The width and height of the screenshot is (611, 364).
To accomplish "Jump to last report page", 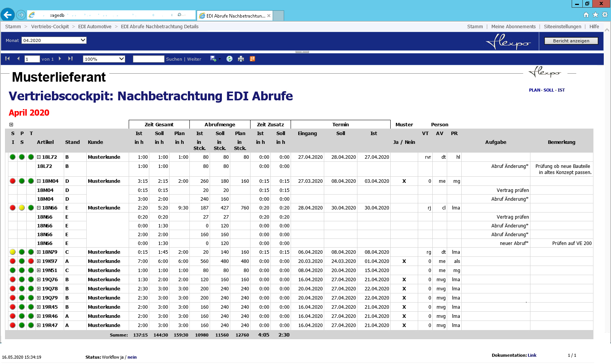I will [70, 59].
